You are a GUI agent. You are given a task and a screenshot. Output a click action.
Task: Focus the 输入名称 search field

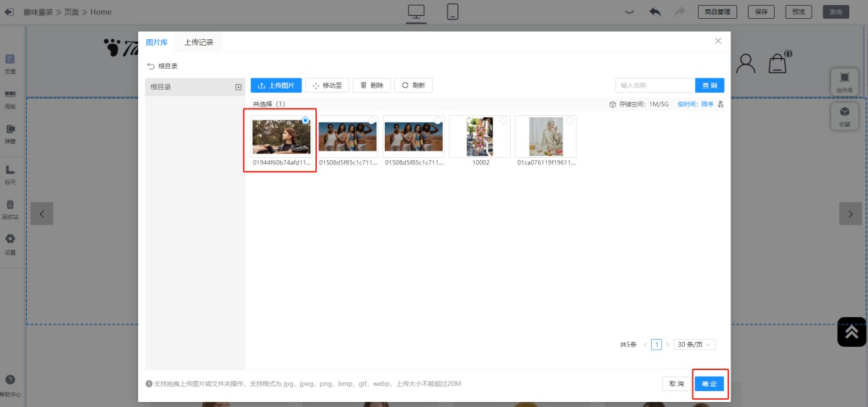point(655,85)
